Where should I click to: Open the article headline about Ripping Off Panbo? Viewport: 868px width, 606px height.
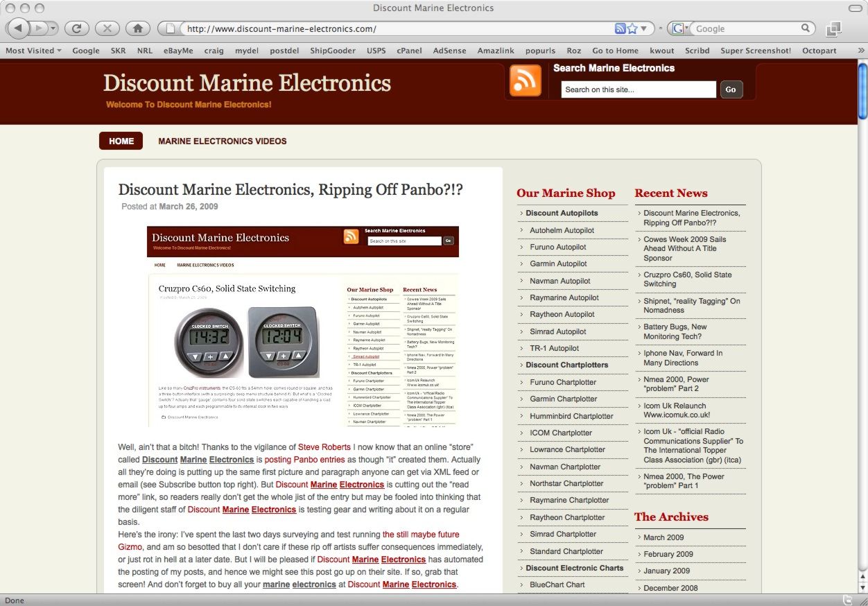(x=290, y=190)
